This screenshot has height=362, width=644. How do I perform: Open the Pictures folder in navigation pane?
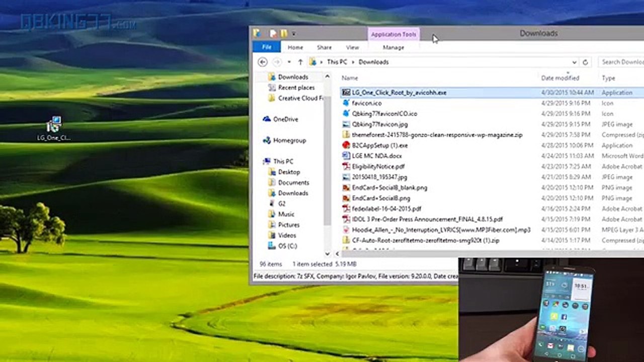point(284,225)
